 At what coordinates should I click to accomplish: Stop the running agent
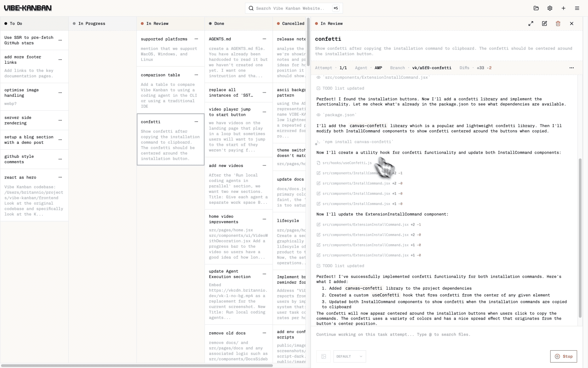point(563,356)
